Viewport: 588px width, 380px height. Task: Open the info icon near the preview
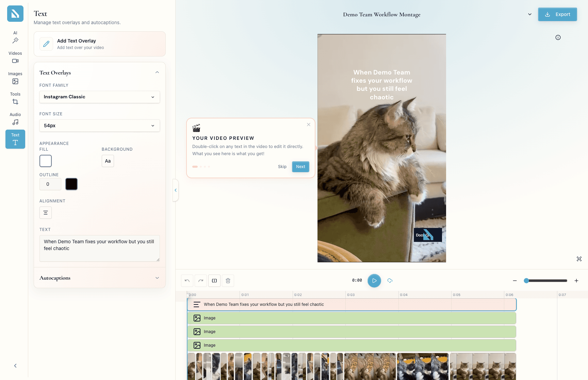click(558, 37)
